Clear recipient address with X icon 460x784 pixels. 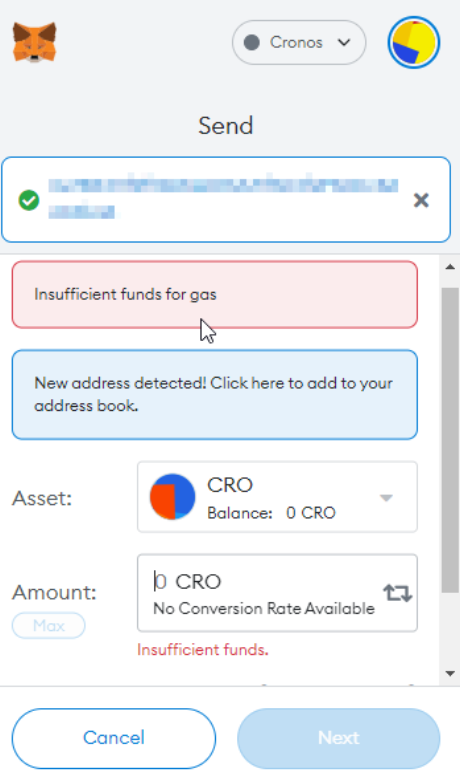coord(421,200)
